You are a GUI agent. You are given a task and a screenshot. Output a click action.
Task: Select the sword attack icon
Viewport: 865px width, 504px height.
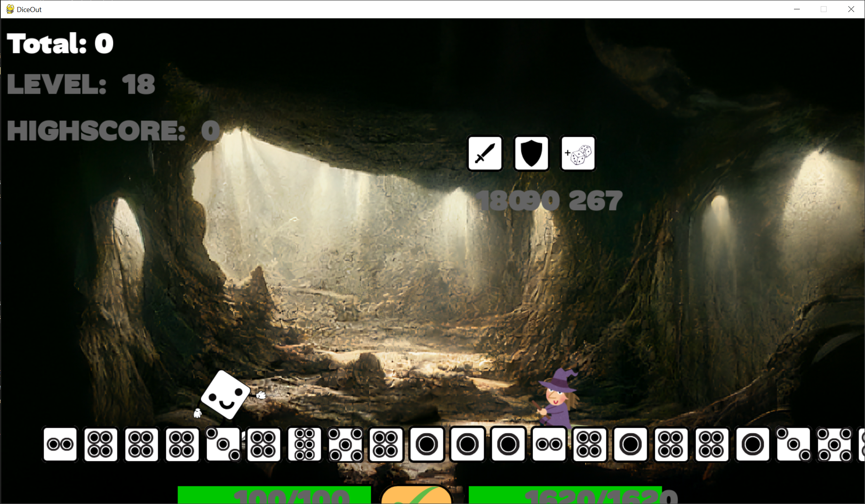(x=485, y=153)
